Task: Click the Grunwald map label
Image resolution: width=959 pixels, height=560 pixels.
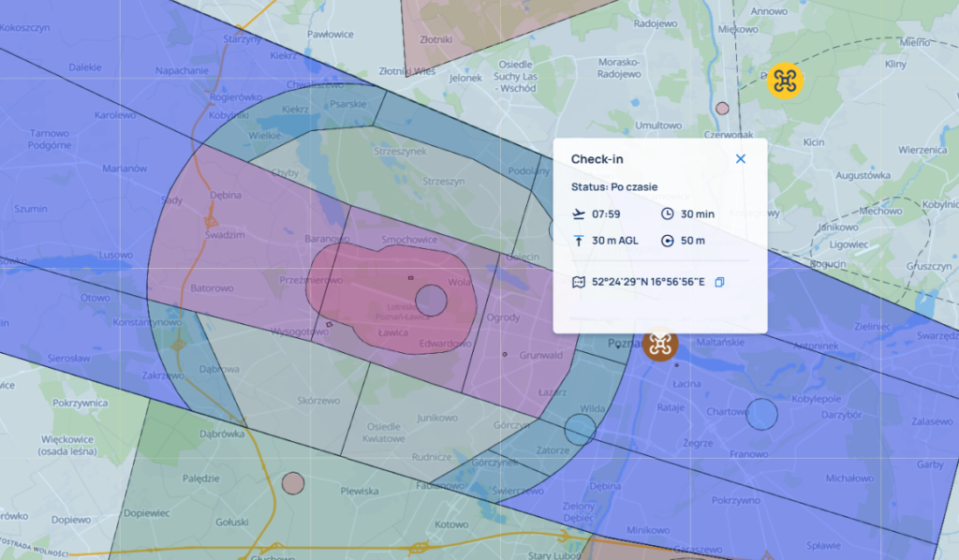Action: click(x=540, y=355)
